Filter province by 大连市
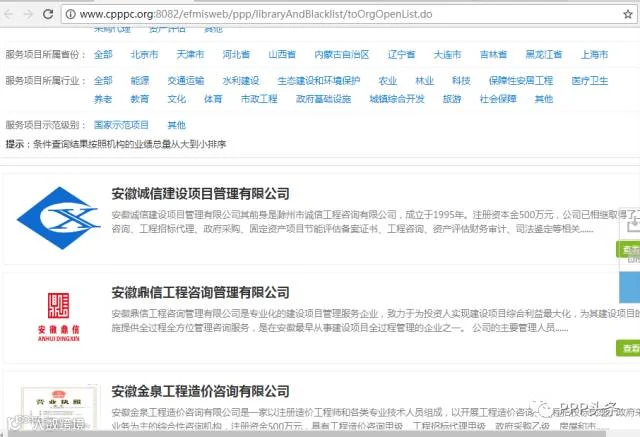Image resolution: width=640 pixels, height=437 pixels. point(447,54)
